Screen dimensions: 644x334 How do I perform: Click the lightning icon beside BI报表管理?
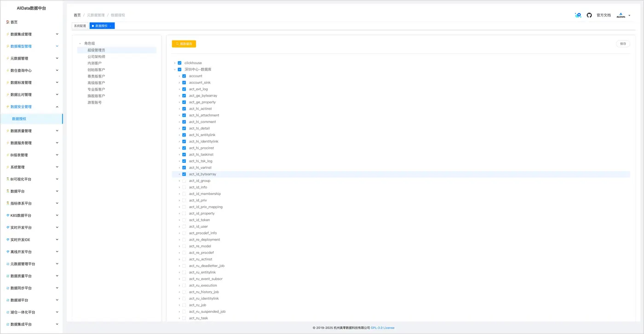(x=7, y=155)
